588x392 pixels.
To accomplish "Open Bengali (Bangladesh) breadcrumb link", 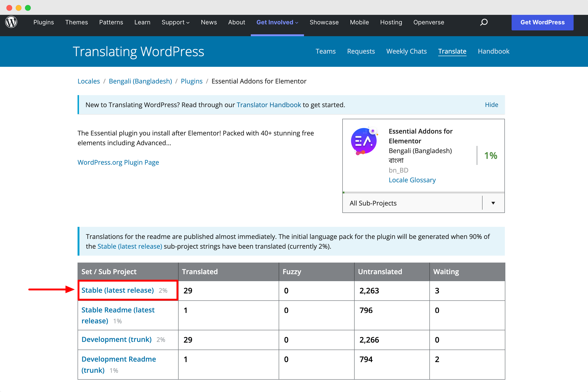I will [140, 81].
